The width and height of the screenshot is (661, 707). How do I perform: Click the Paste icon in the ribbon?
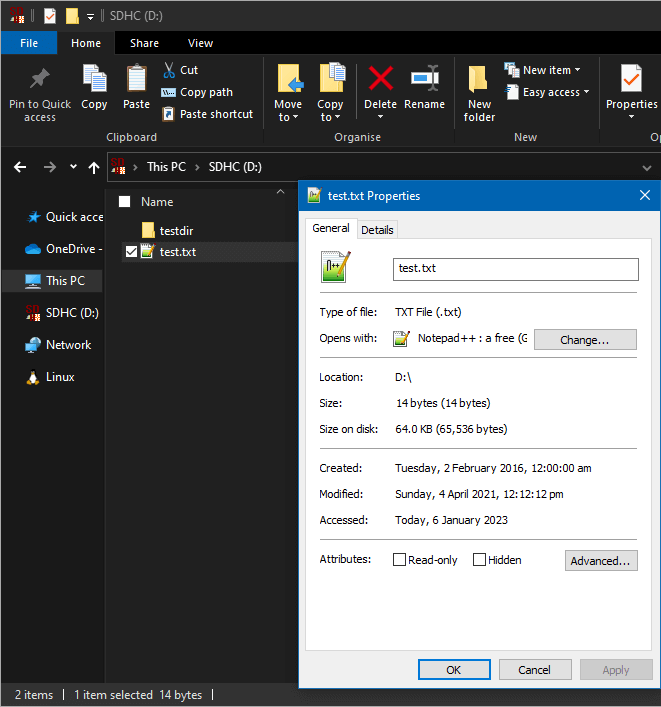pyautogui.click(x=136, y=80)
